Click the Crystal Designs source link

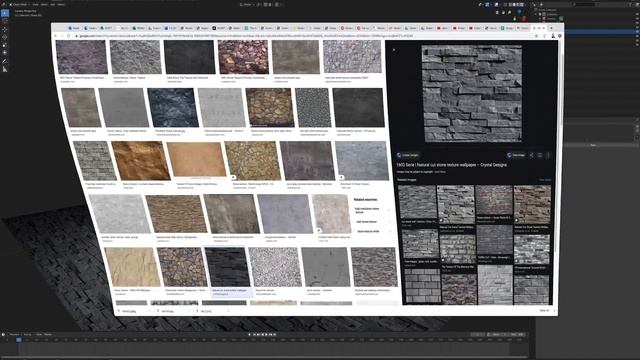tap(408, 155)
